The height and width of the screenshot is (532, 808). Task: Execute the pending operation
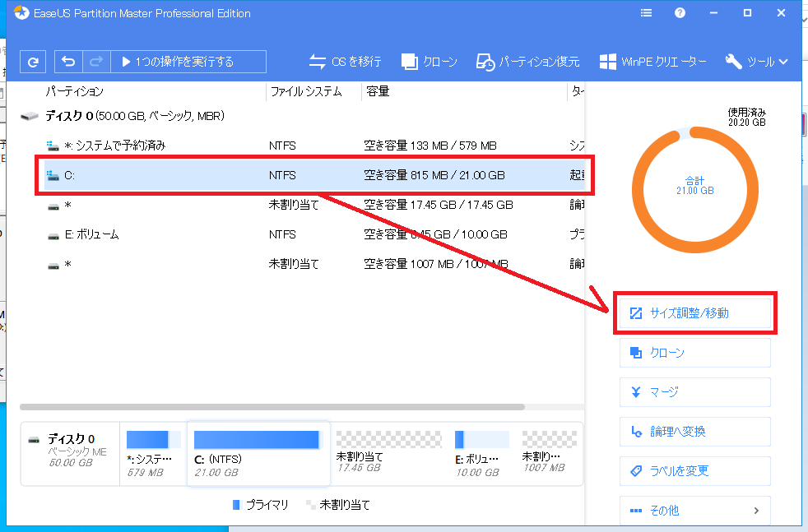(x=179, y=61)
